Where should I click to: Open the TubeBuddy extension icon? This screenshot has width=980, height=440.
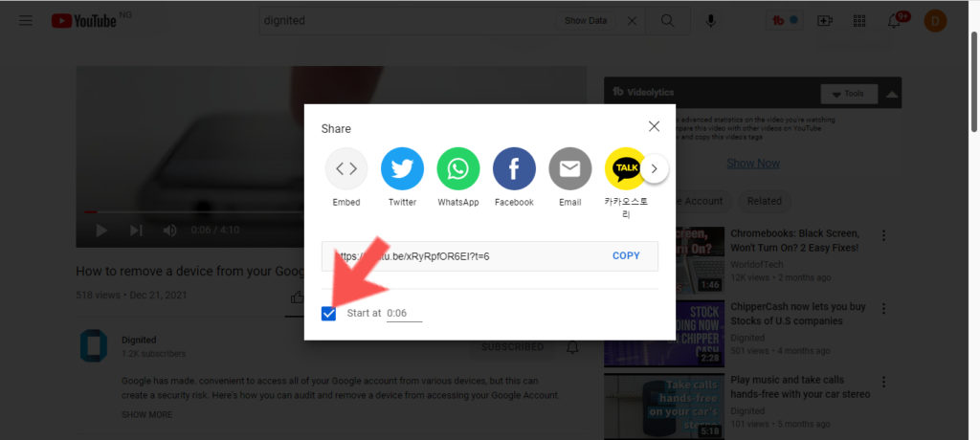click(785, 21)
